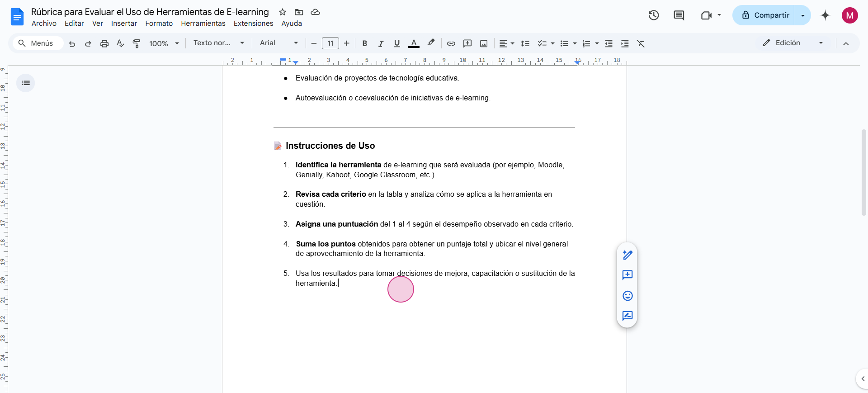Clear text formatting

point(641,43)
